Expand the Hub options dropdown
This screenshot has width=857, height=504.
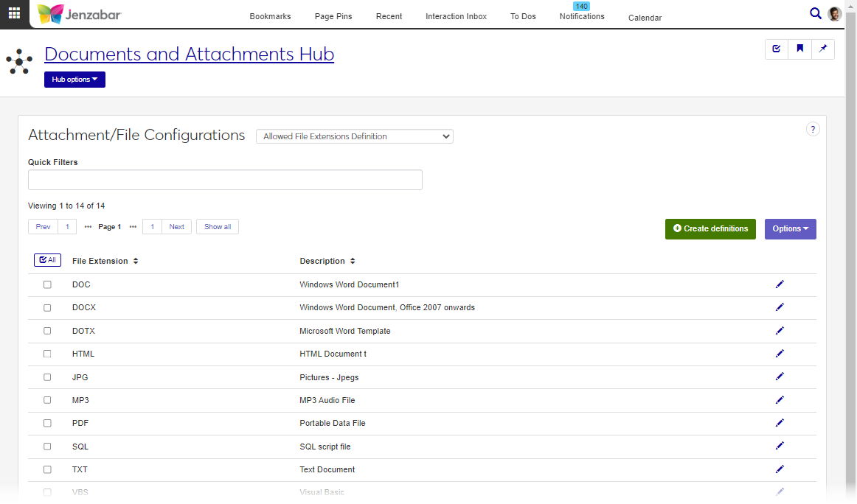pyautogui.click(x=74, y=80)
